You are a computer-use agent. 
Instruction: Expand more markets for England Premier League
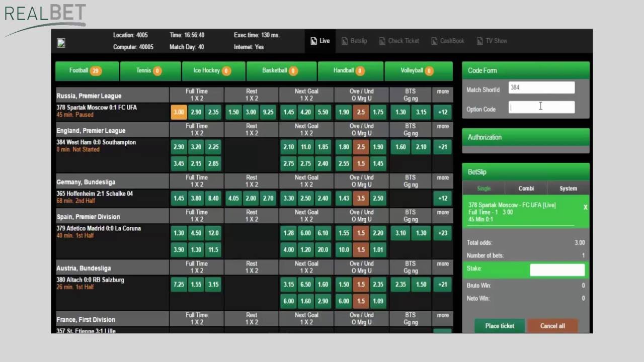(443, 126)
